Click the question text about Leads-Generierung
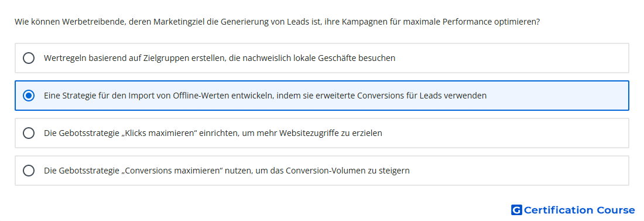This screenshot has height=221, width=644. pyautogui.click(x=278, y=22)
